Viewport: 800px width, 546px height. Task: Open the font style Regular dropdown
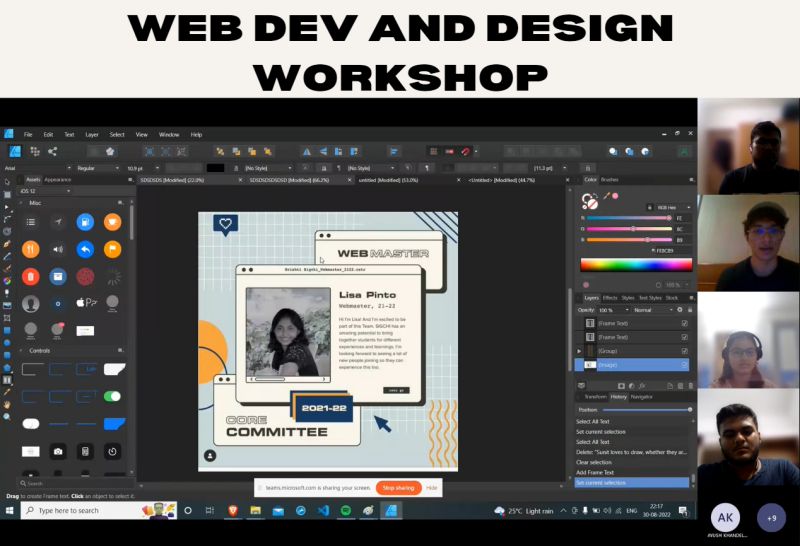pos(97,168)
